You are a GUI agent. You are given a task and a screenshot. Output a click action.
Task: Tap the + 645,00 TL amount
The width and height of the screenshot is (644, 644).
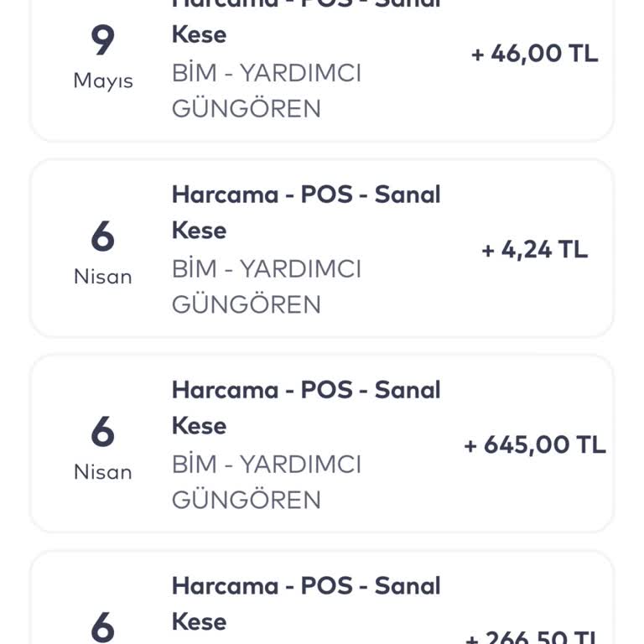534,444
